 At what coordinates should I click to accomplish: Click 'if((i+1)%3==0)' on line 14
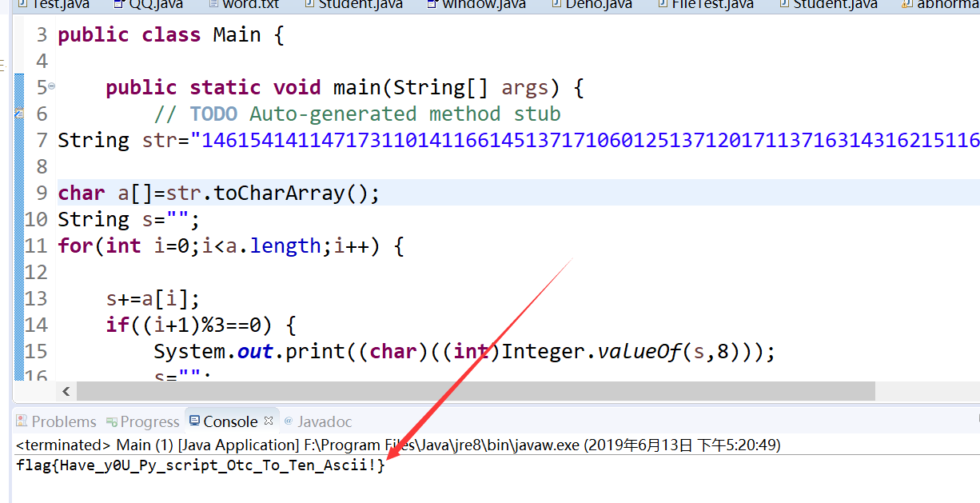[190, 325]
